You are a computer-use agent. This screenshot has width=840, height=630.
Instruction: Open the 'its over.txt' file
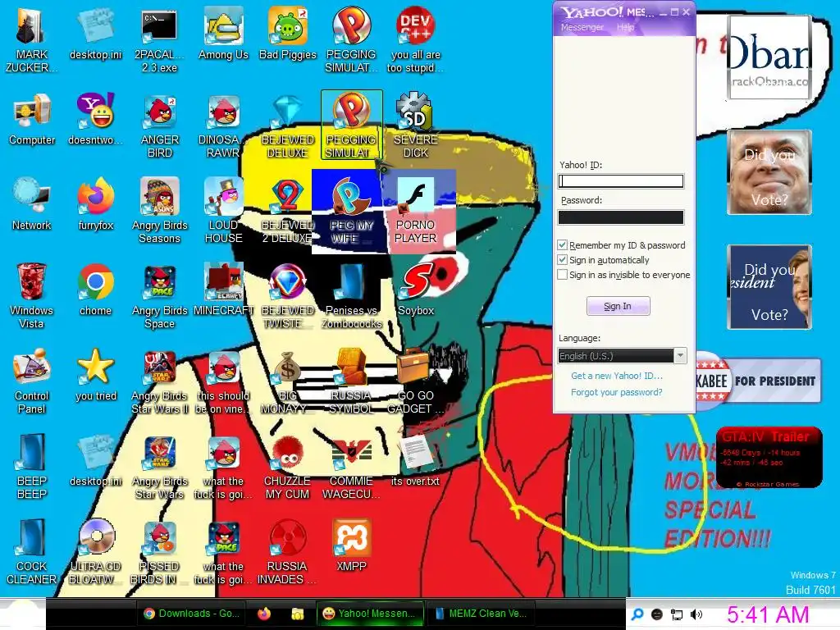click(415, 461)
